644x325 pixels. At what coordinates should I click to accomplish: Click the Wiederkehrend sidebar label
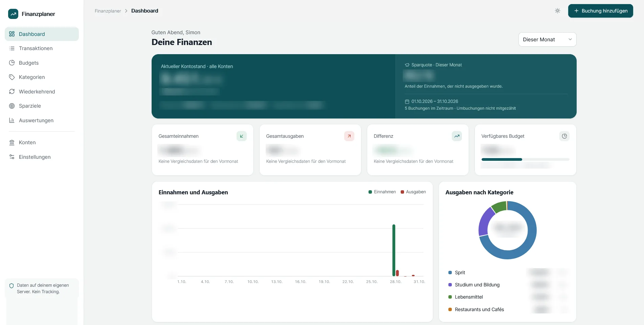37,92
